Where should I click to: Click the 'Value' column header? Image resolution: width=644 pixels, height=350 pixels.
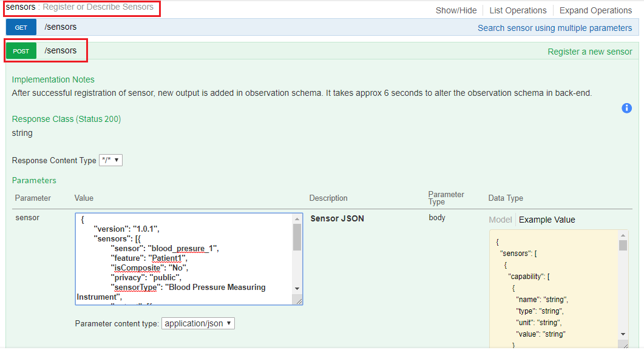[x=84, y=198]
